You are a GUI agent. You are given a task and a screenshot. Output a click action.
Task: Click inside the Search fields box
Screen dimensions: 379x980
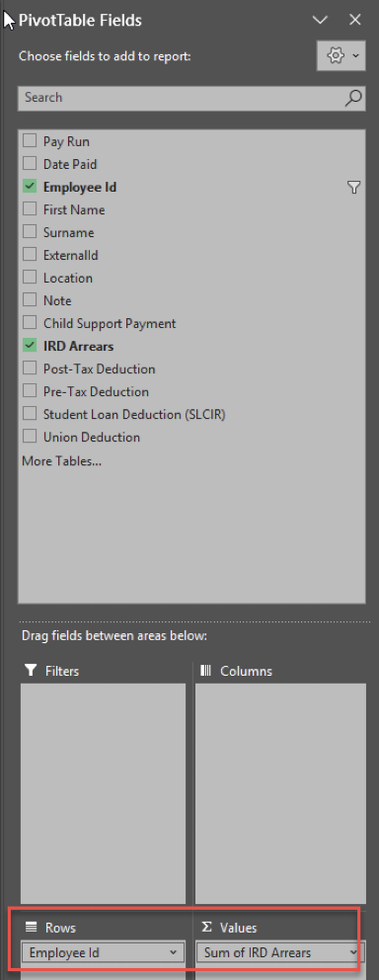(x=181, y=98)
